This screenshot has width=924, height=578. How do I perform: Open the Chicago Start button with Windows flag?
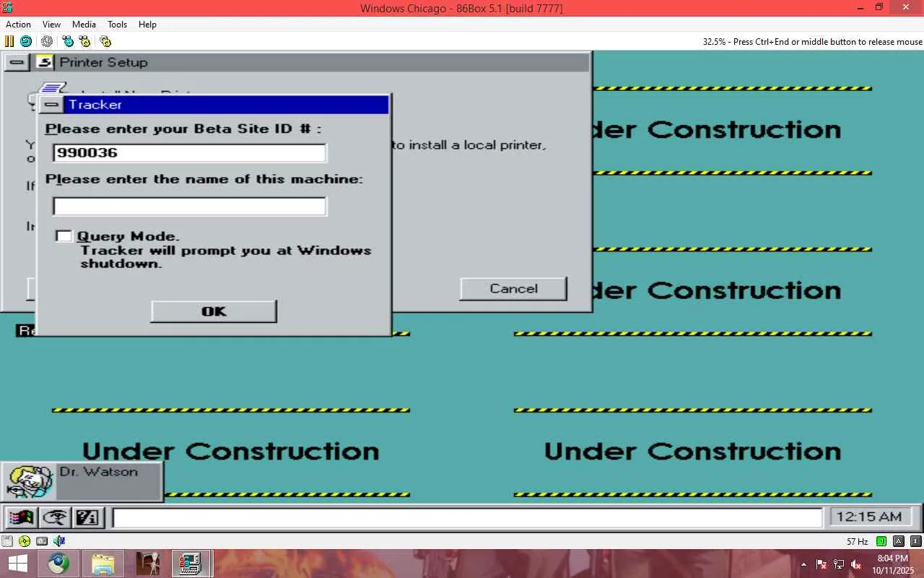[20, 517]
